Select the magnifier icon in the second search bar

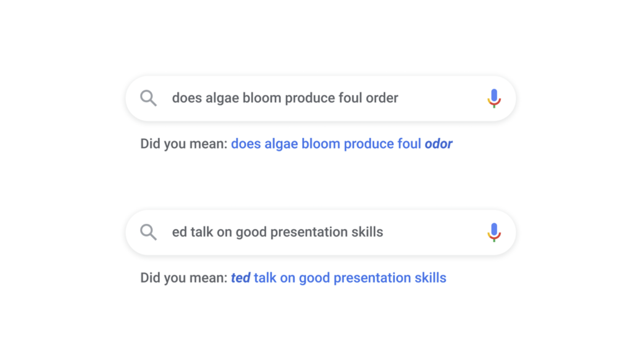pos(148,232)
